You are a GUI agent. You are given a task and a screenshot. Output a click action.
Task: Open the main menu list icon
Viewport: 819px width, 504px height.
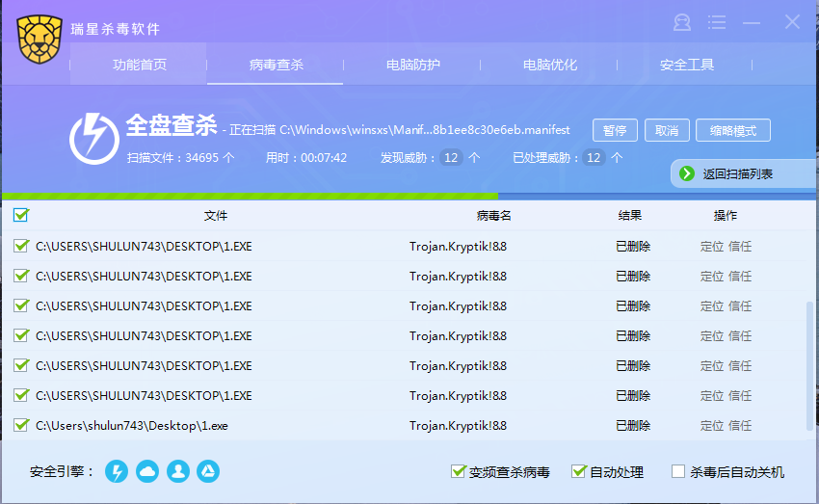(x=717, y=22)
